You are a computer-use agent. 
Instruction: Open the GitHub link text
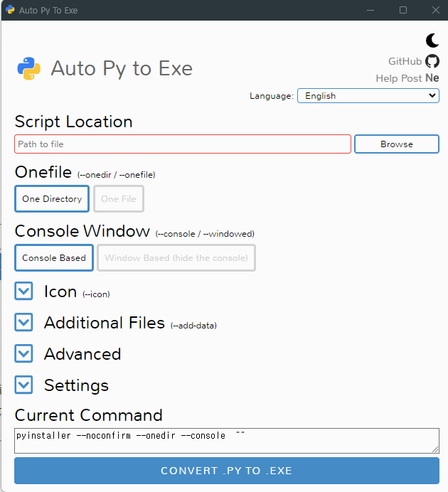[x=405, y=61]
